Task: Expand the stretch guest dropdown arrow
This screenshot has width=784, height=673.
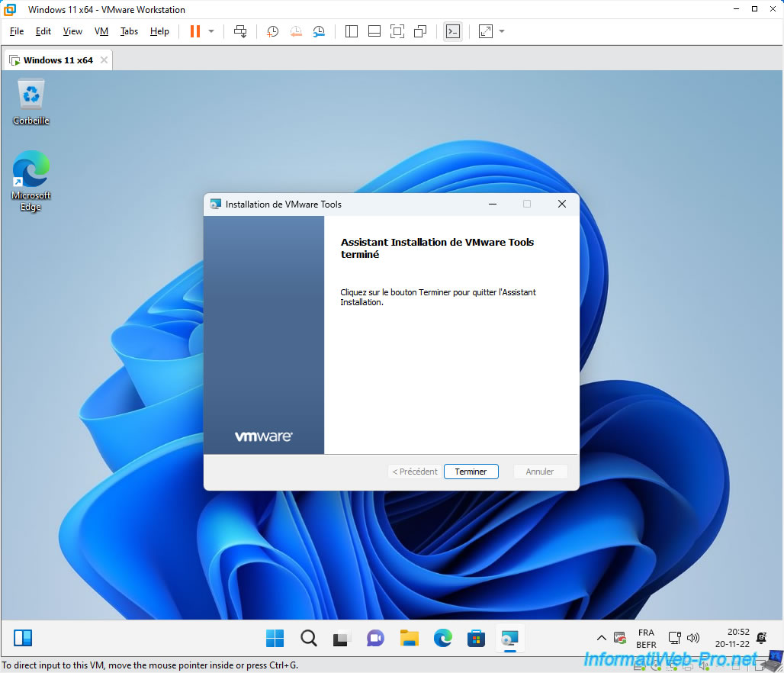Action: pos(502,31)
